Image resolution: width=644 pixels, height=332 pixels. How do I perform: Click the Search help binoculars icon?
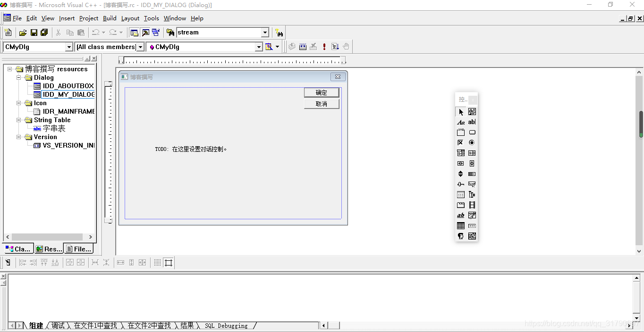[x=280, y=33]
